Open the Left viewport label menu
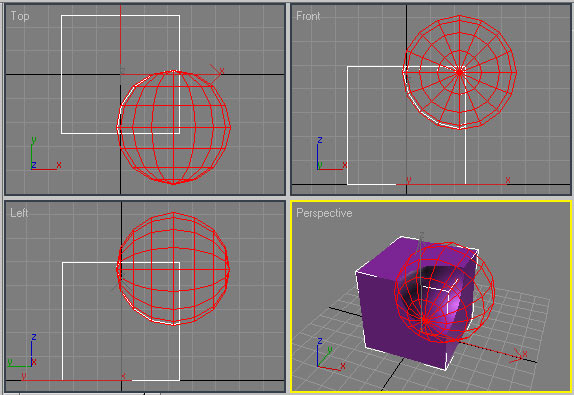The width and height of the screenshot is (574, 395). click(x=19, y=213)
